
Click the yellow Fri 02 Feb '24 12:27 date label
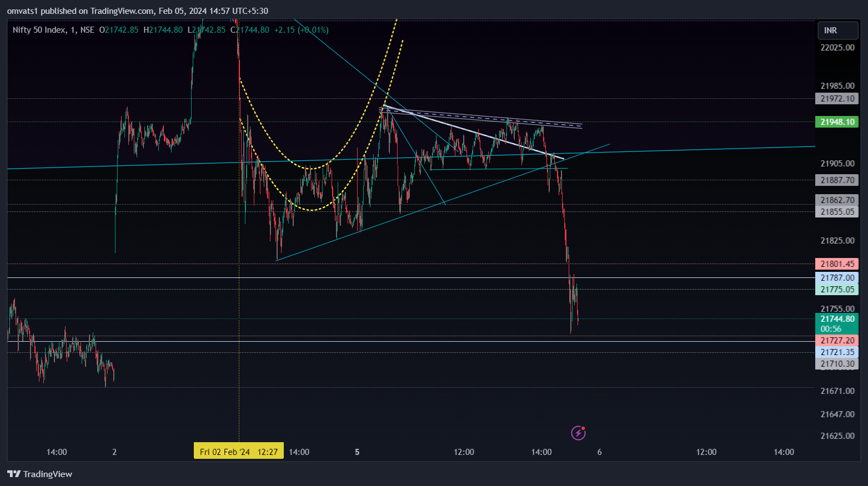(x=239, y=451)
